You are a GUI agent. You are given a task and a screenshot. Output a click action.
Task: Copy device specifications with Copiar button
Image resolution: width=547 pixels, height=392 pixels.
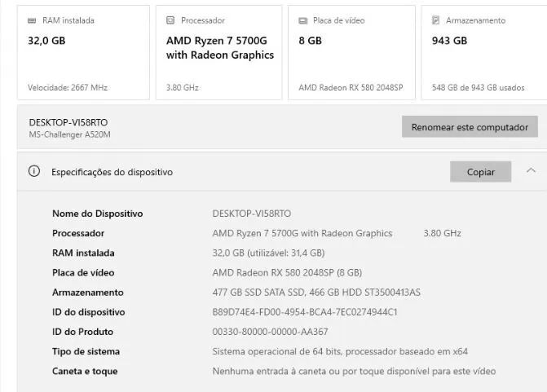click(480, 172)
